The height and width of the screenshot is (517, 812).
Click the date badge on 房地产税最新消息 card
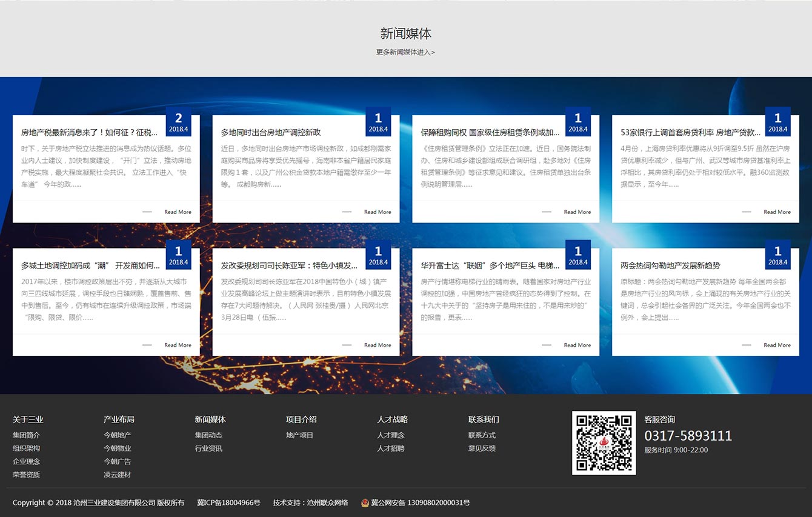tap(179, 122)
